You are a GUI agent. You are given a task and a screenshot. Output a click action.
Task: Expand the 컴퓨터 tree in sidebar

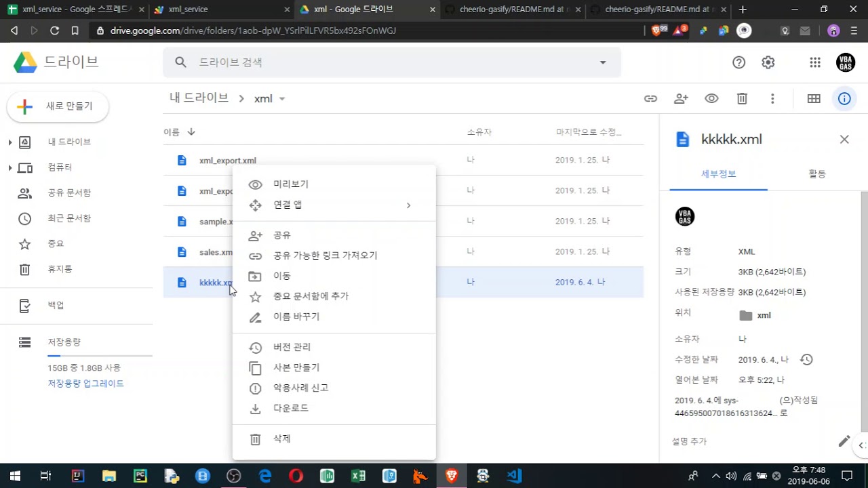point(10,167)
